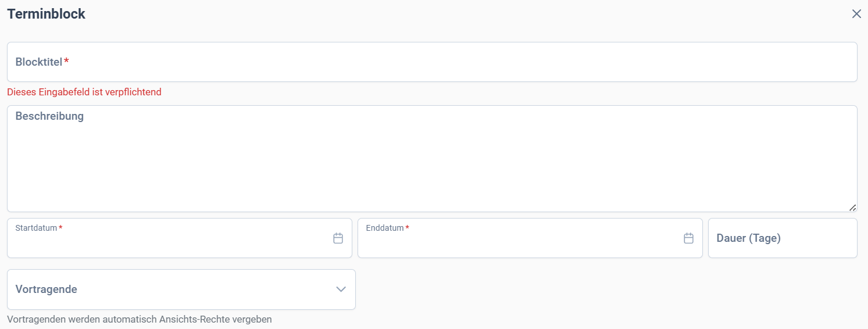
Task: Open the Startdatum calendar picker icon
Action: pos(338,238)
